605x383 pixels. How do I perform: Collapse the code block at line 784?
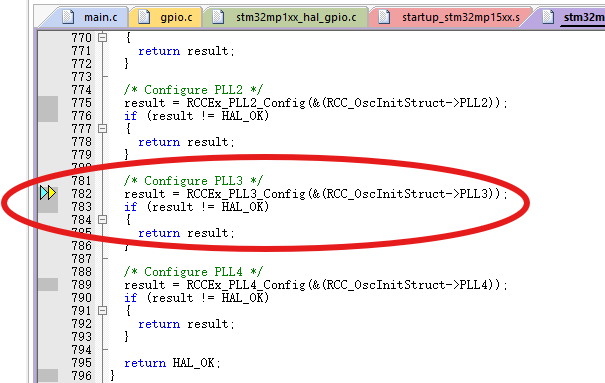[102, 219]
